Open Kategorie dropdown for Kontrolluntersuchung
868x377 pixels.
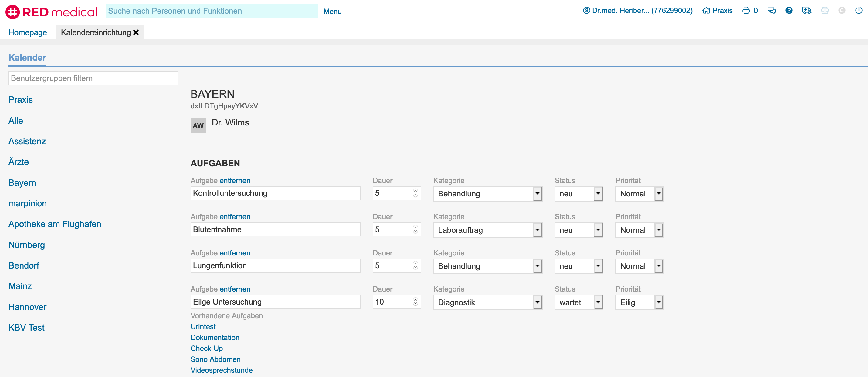click(537, 194)
